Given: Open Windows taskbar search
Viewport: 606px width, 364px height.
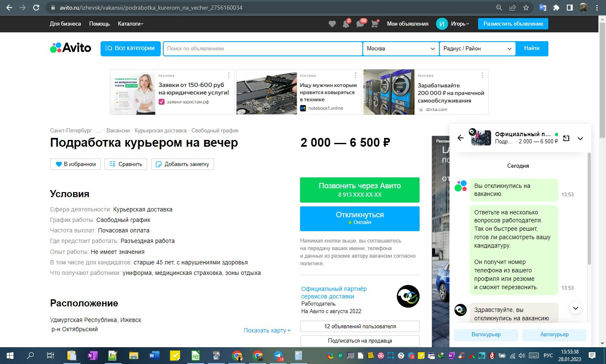Looking at the screenshot, I should pos(30,356).
